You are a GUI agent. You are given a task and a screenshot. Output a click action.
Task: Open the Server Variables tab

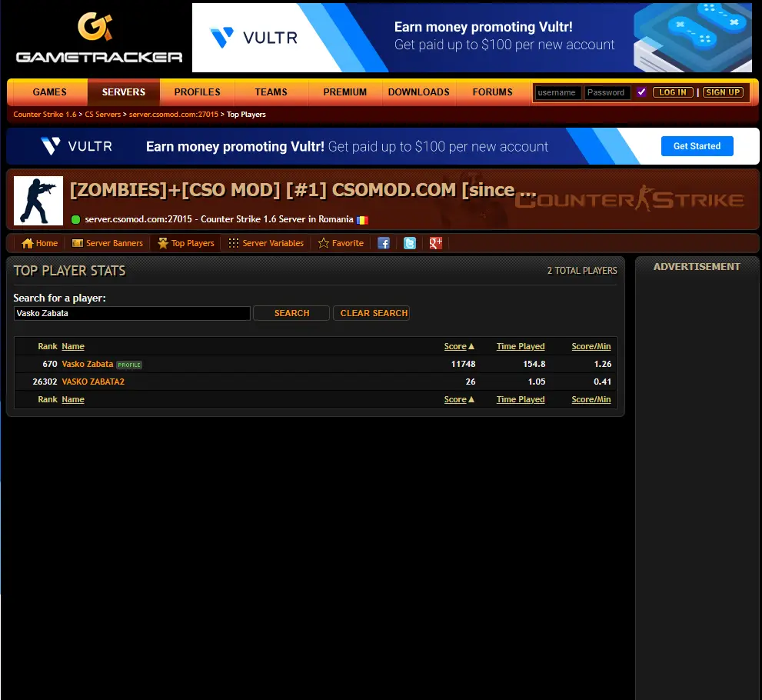coord(273,243)
